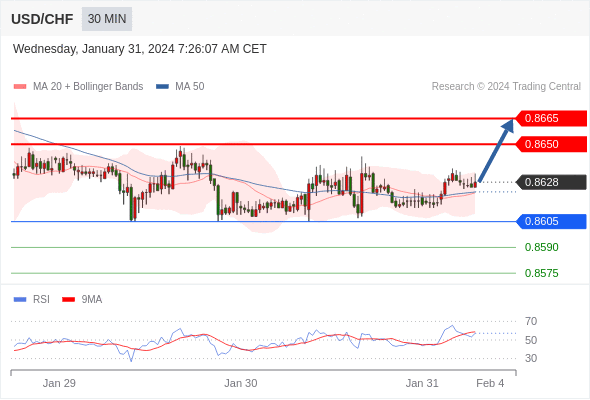Click the Feb 4 date axis label
The image size is (590, 400).
point(490,383)
